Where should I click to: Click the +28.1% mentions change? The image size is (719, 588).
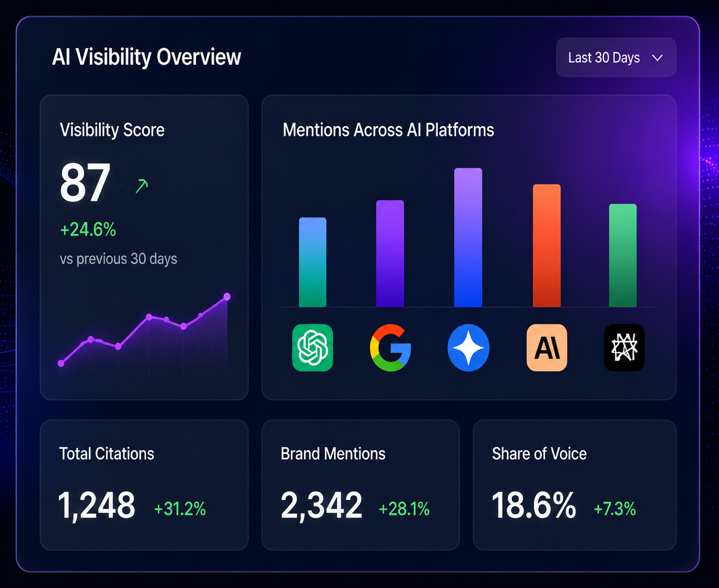404,509
